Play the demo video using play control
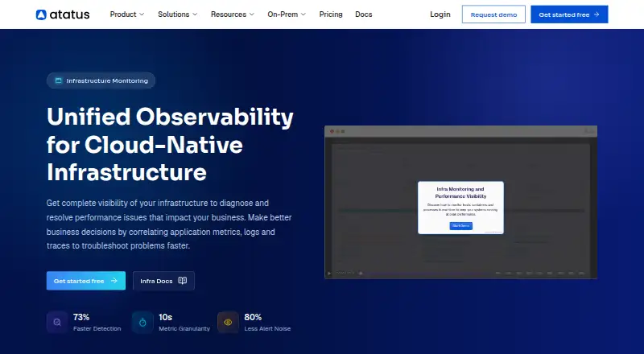Viewport: 644px width, 354px height. tap(329, 273)
